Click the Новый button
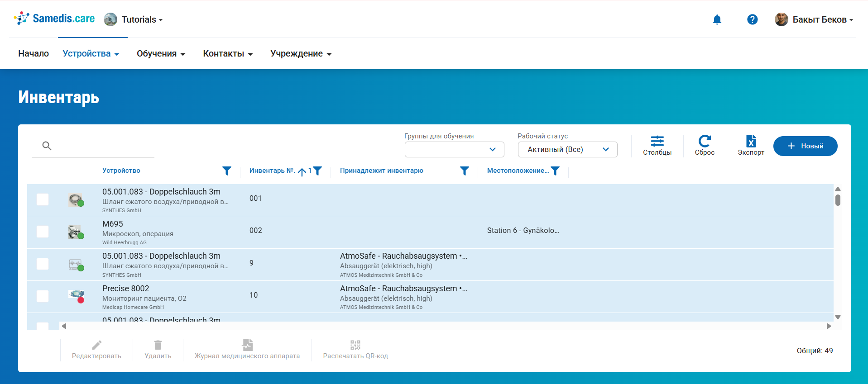The image size is (868, 384). [x=805, y=146]
